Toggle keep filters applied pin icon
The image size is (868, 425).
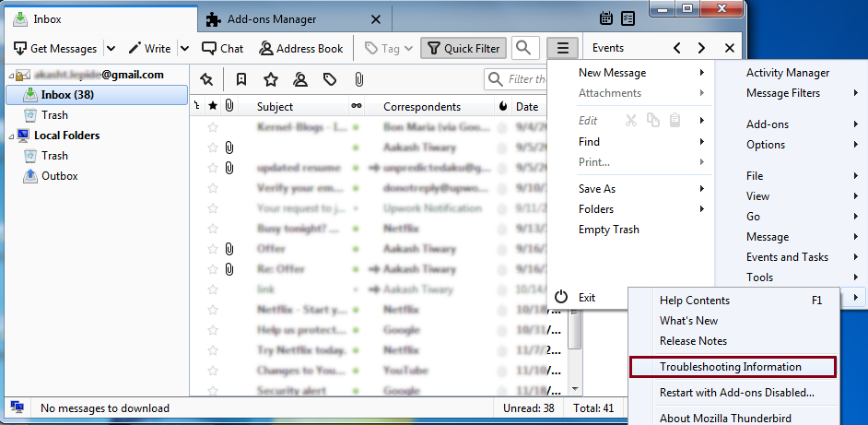click(x=206, y=80)
